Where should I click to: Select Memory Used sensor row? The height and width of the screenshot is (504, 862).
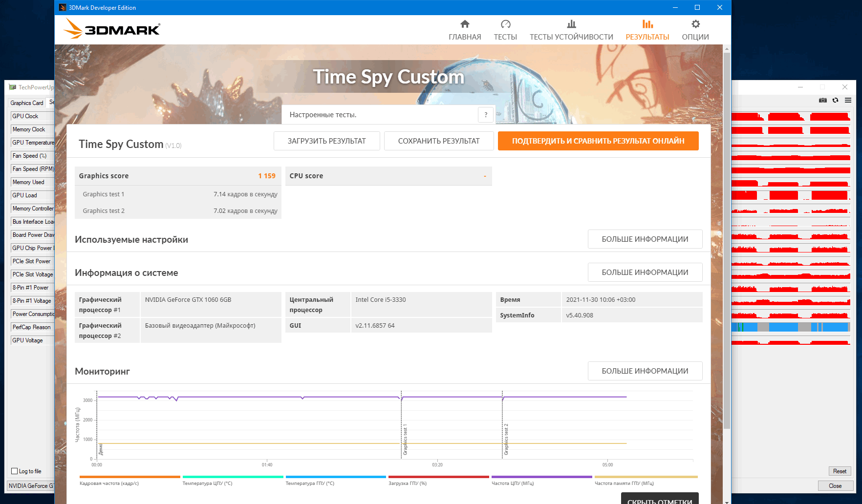pos(32,182)
